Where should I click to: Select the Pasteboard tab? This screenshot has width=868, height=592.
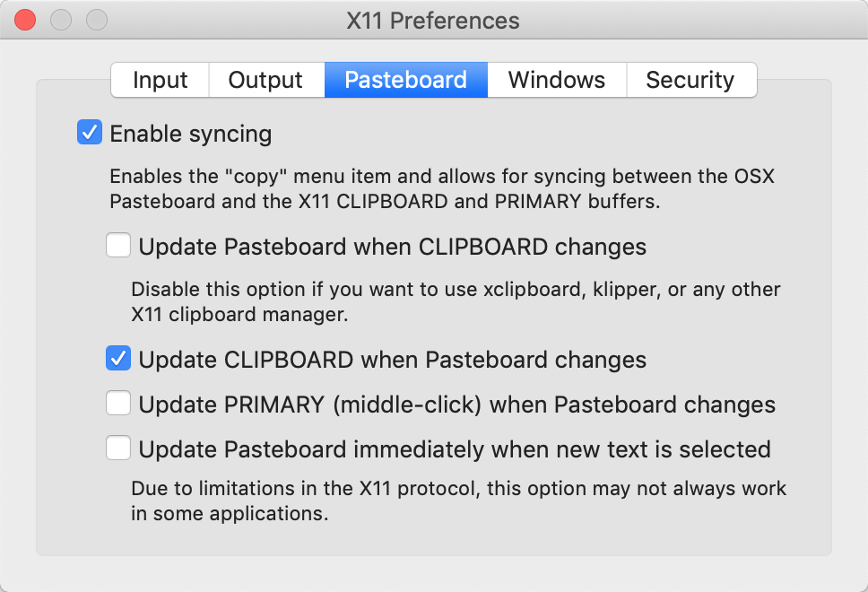405,80
